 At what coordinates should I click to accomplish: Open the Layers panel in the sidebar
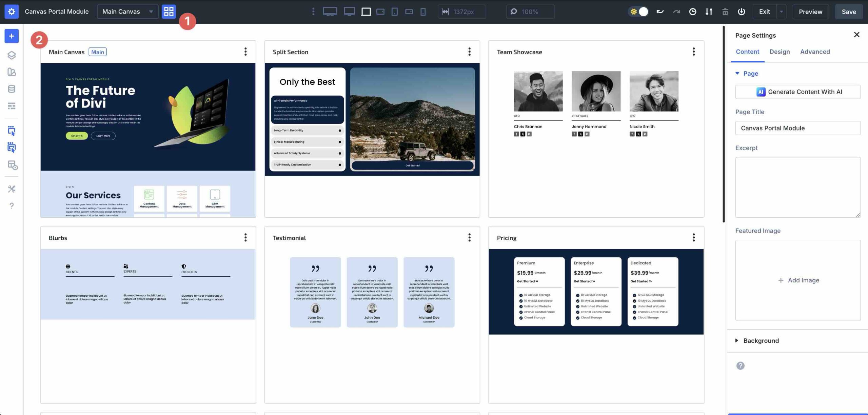(12, 55)
